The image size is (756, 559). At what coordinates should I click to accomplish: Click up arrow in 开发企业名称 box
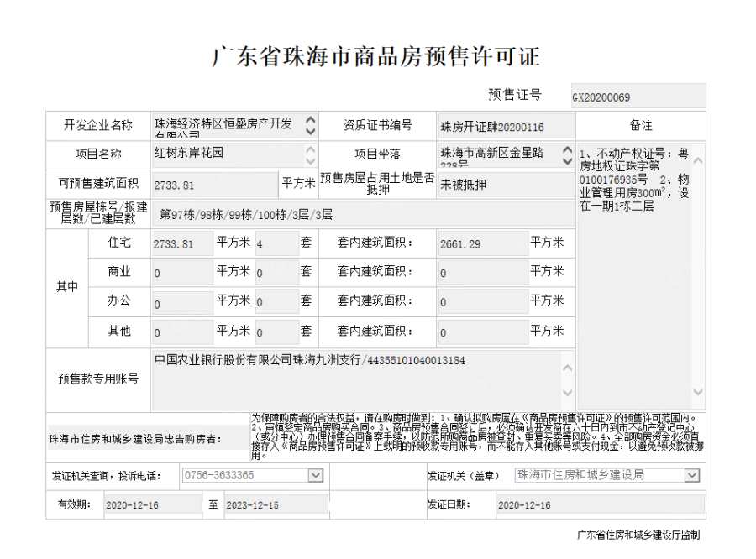point(311,120)
